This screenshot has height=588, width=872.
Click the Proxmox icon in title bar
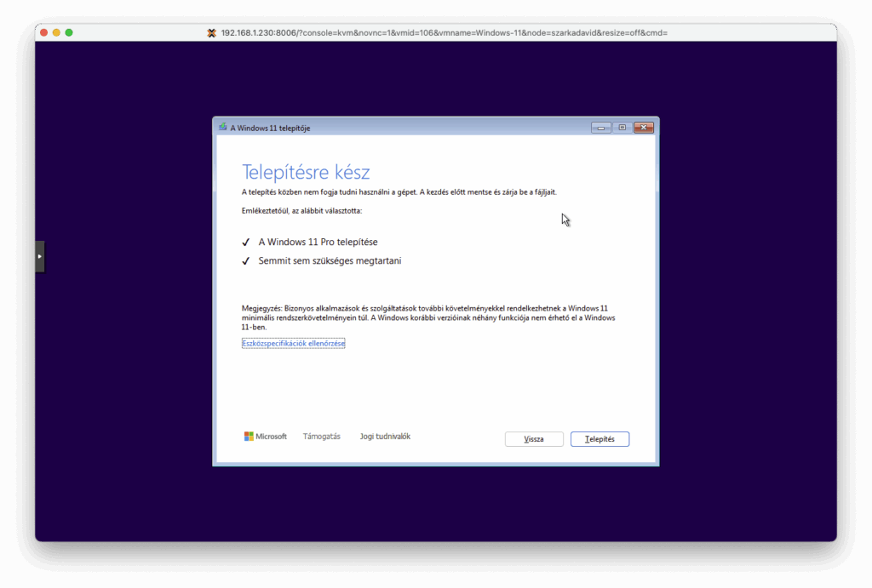(x=211, y=33)
